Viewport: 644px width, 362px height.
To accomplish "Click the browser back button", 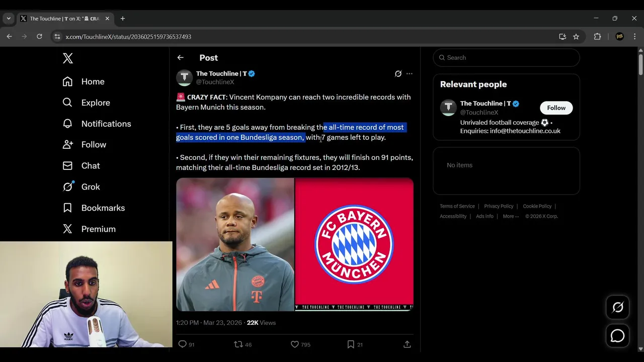I will pos(9,37).
